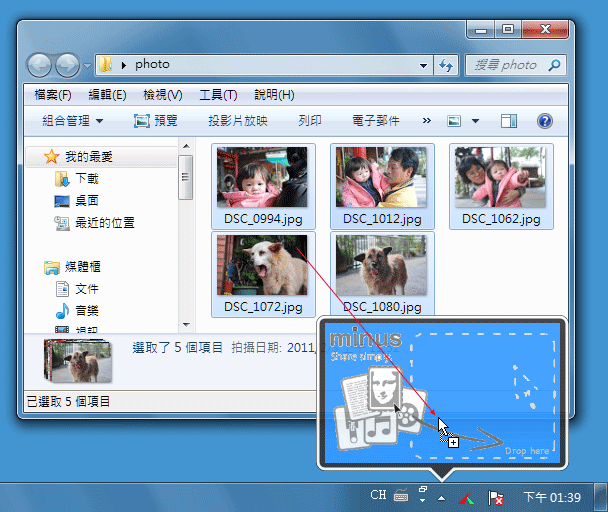Select the DSC_1012.jpg thumbnail
Viewport: 608px width, 512px height.
pyautogui.click(x=382, y=177)
